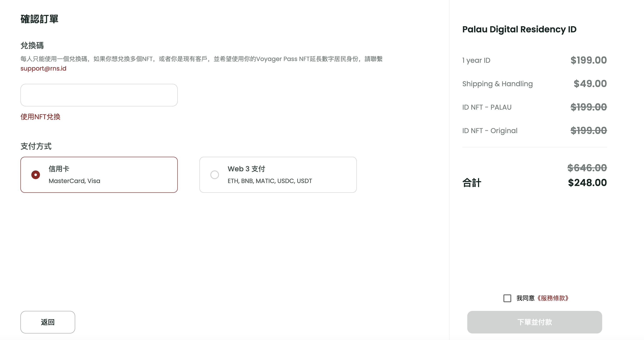Tick the agree to service terms checkbox
644x340 pixels.
[507, 298]
